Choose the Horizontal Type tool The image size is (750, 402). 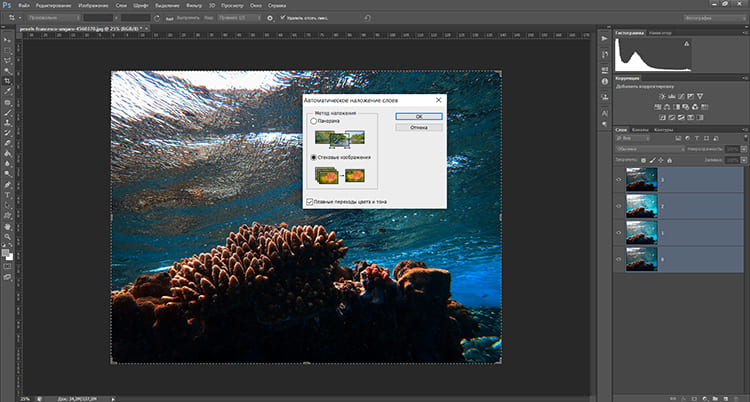[x=8, y=196]
